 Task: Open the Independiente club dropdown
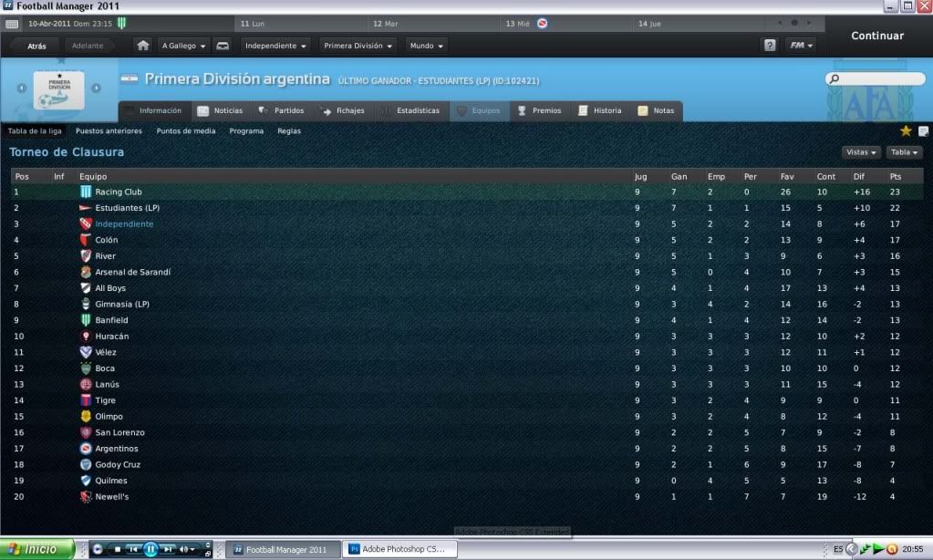275,46
